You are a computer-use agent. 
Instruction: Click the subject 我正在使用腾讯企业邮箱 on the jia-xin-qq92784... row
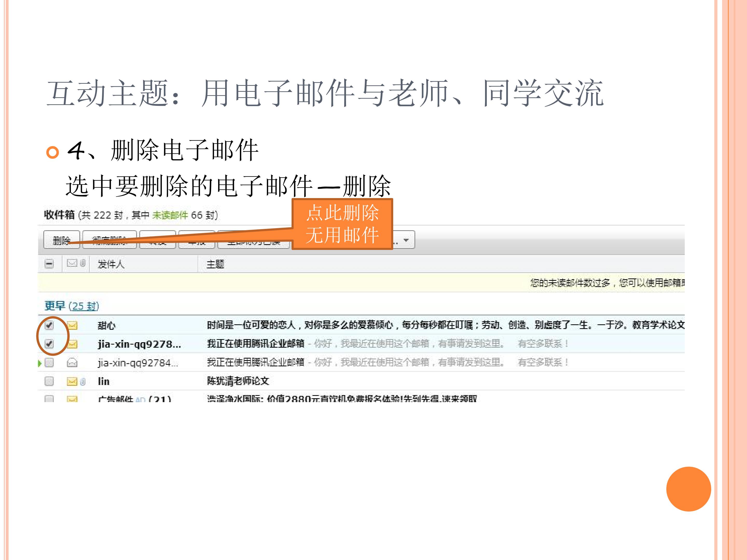click(x=256, y=362)
